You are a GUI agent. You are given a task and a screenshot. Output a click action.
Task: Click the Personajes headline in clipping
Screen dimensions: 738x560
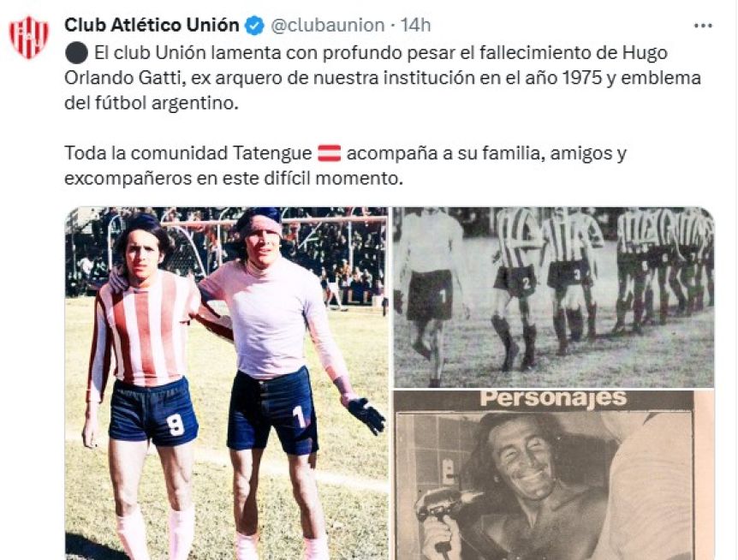(x=553, y=398)
